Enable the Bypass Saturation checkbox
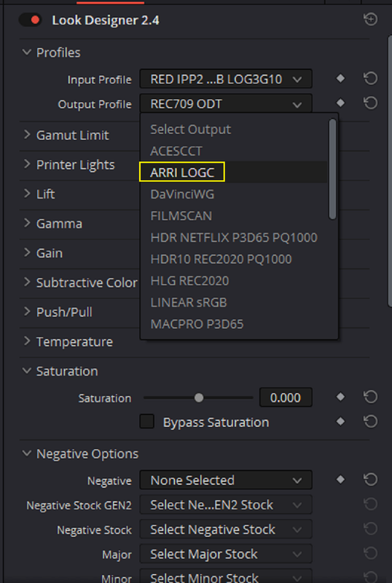The width and height of the screenshot is (392, 583). 147,422
